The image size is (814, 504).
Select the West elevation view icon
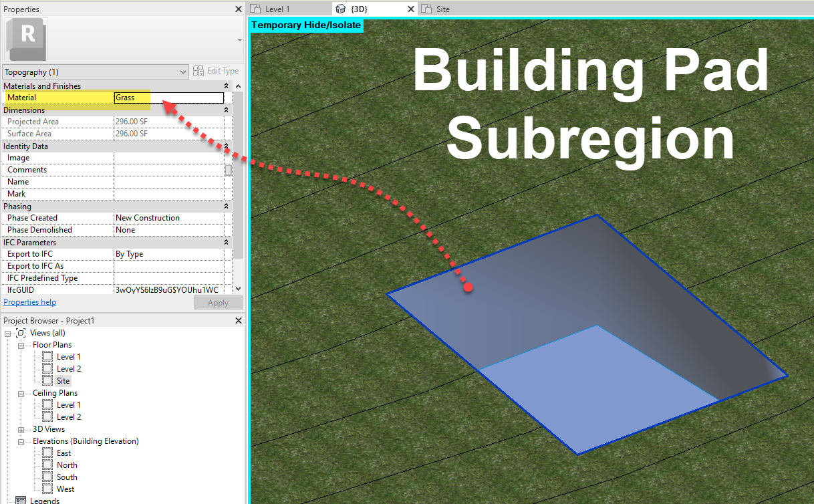click(x=47, y=489)
